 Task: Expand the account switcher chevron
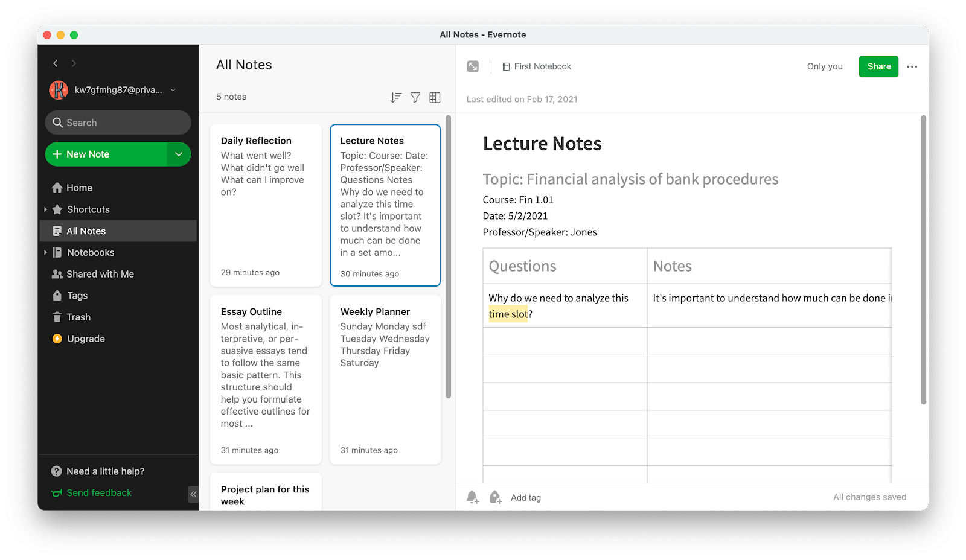173,90
